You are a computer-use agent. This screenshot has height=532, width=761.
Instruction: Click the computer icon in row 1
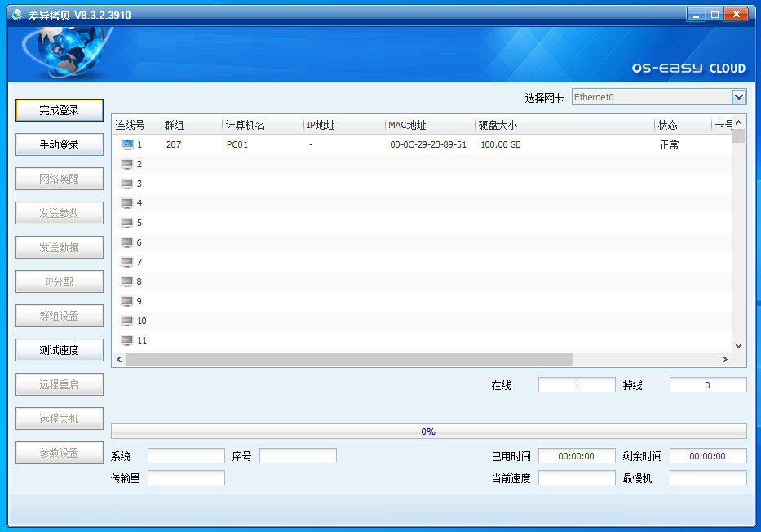[x=127, y=144]
